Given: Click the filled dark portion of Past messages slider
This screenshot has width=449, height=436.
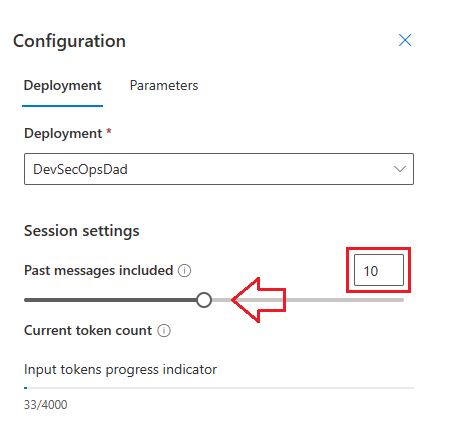Looking at the screenshot, I should click(110, 300).
